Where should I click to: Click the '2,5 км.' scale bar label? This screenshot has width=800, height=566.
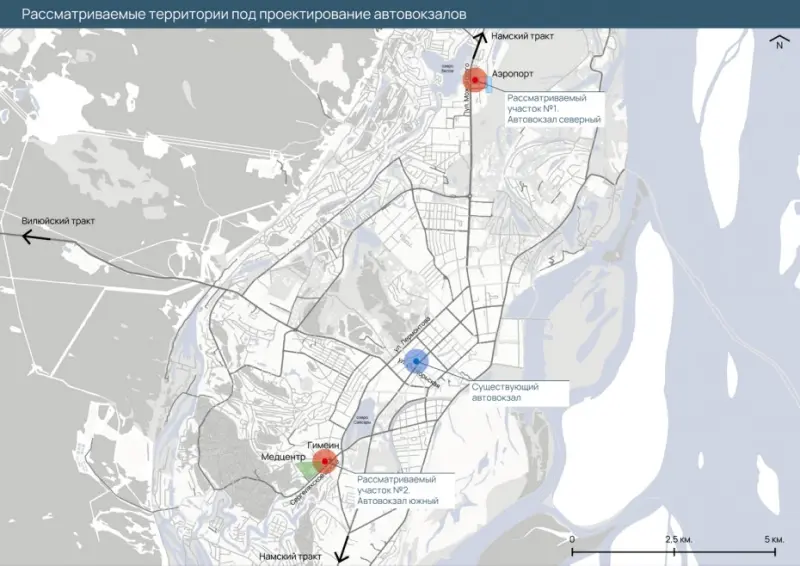point(679,539)
